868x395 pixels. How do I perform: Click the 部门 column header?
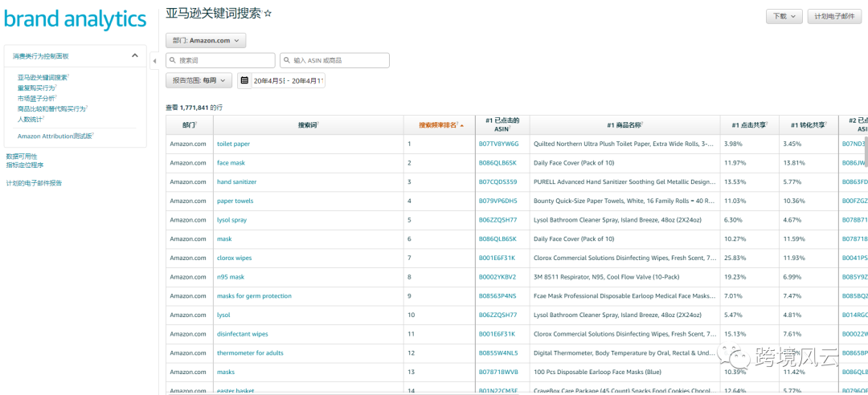click(x=190, y=125)
